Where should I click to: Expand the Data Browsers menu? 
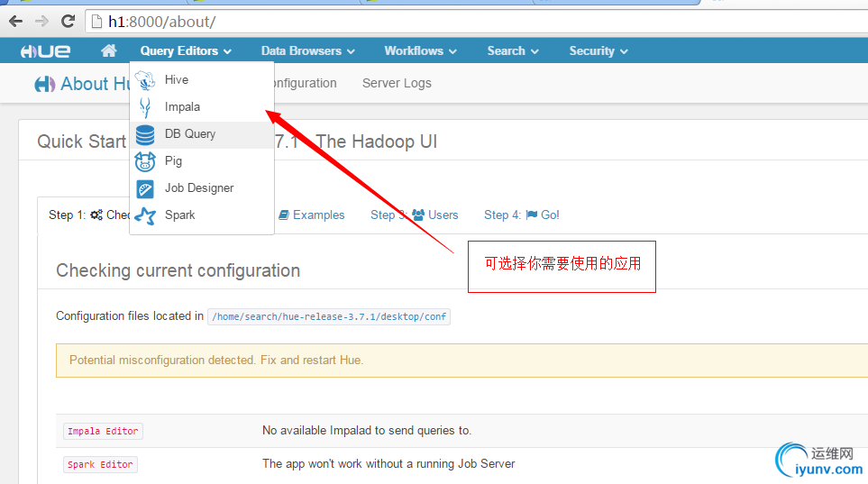point(307,51)
